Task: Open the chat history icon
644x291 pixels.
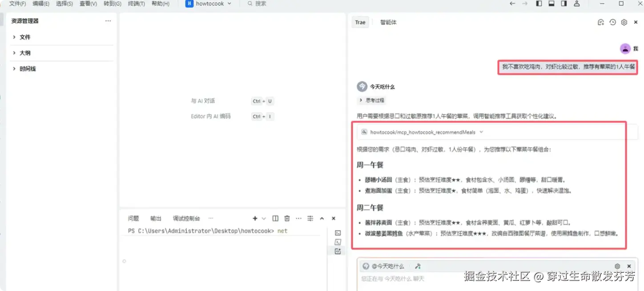Action: click(x=612, y=22)
